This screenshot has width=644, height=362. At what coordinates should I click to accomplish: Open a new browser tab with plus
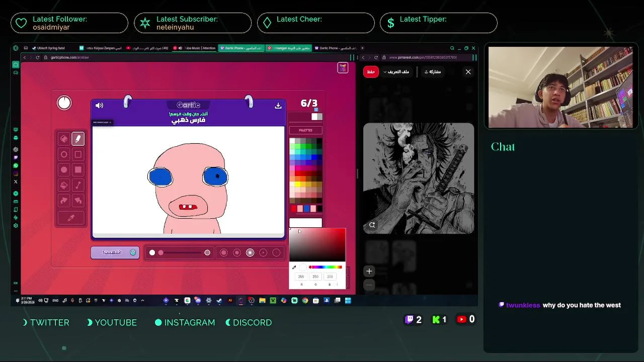tap(362, 48)
